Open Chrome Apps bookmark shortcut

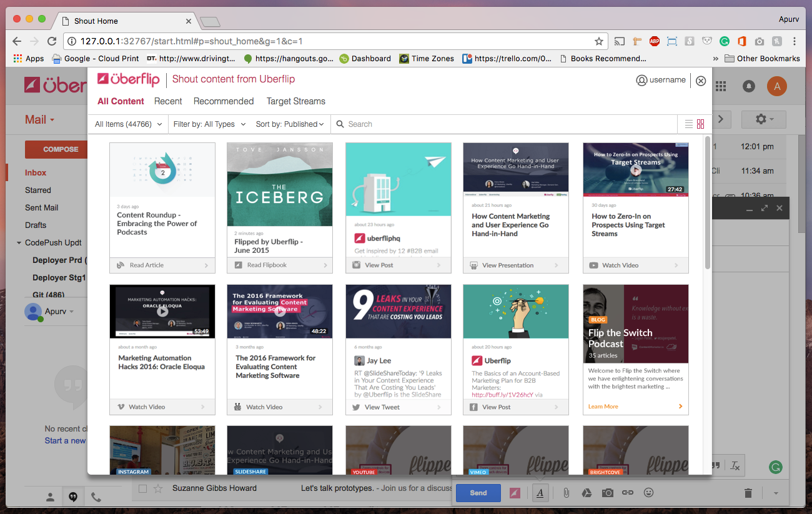click(29, 59)
